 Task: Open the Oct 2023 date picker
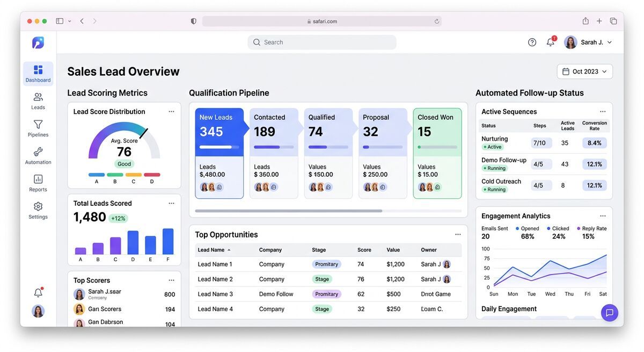(x=584, y=71)
